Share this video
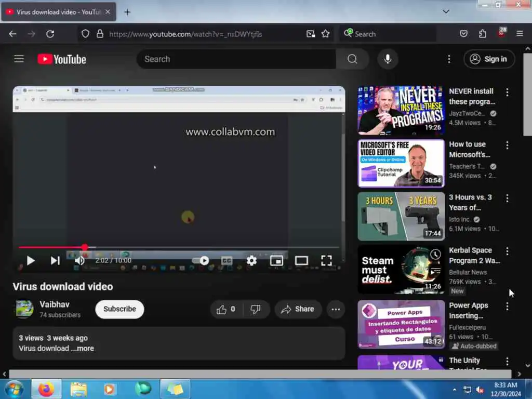Screen dimensions: 532x399 [x=298, y=309]
